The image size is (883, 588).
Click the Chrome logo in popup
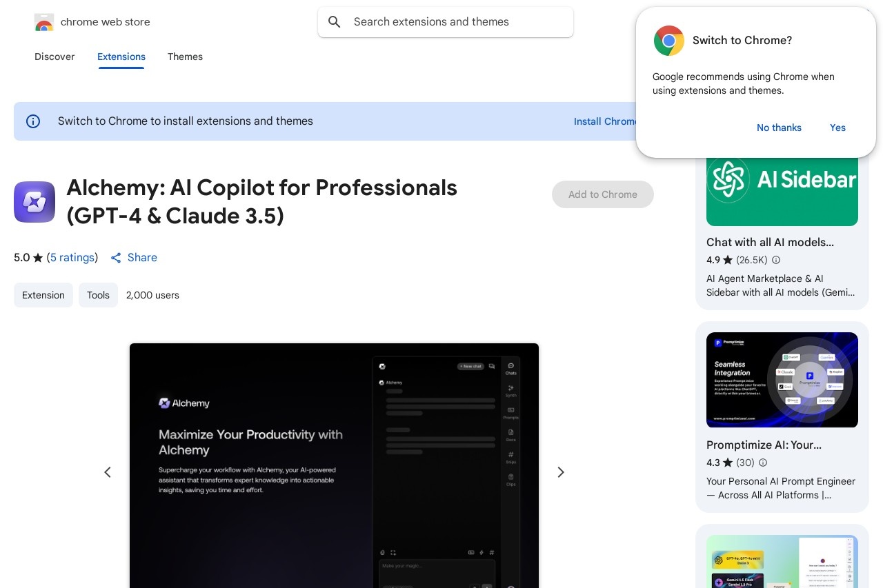669,41
